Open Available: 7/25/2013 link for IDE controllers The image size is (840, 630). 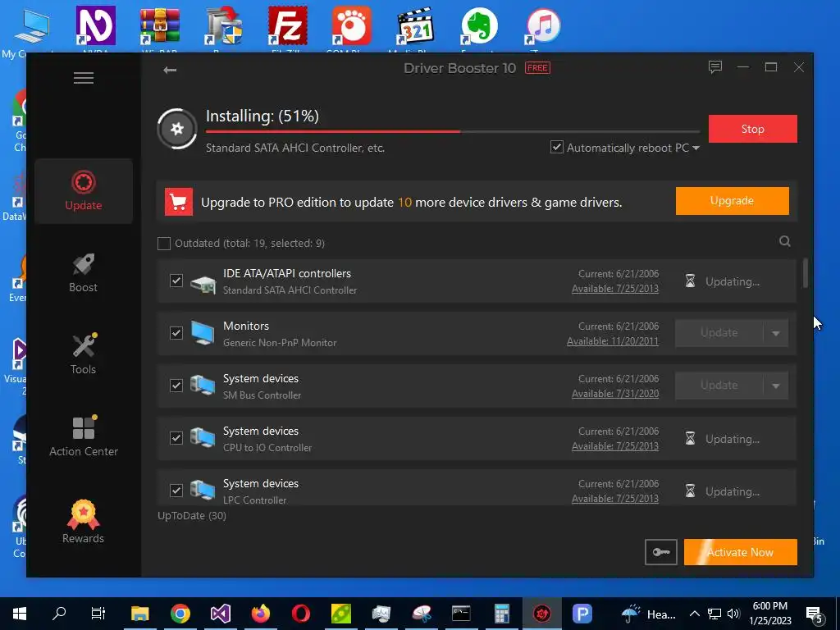[x=615, y=289]
